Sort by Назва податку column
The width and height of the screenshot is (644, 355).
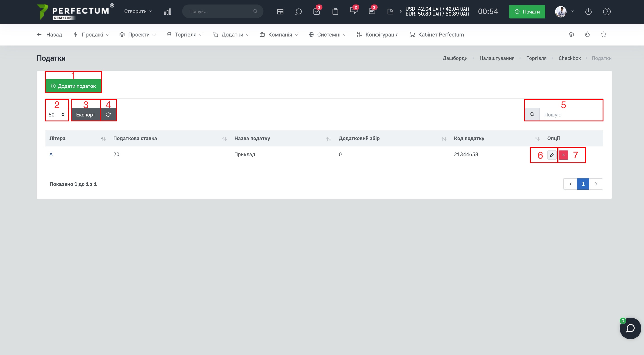283,138
